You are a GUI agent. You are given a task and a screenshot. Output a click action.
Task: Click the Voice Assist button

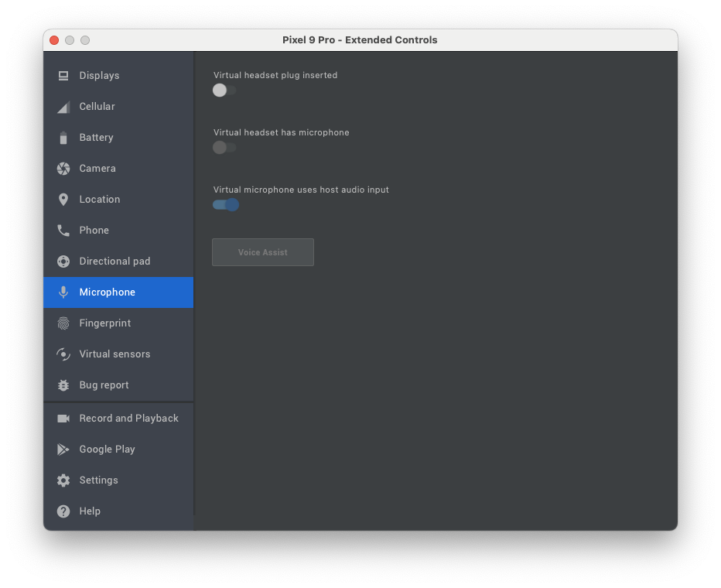click(x=263, y=252)
